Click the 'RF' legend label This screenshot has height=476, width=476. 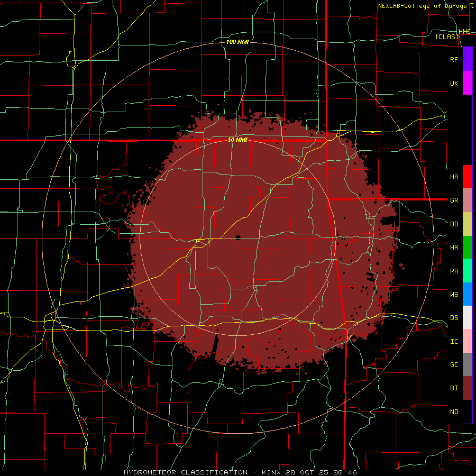[454, 59]
